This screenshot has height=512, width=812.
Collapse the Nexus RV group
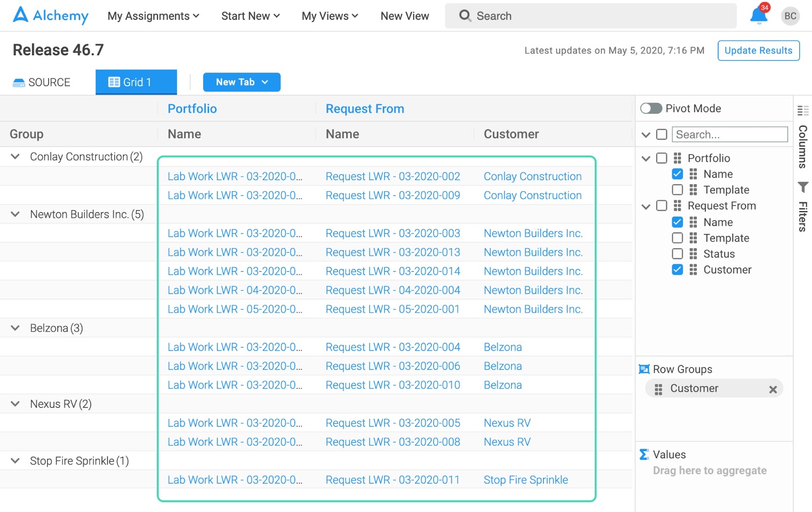(x=15, y=404)
